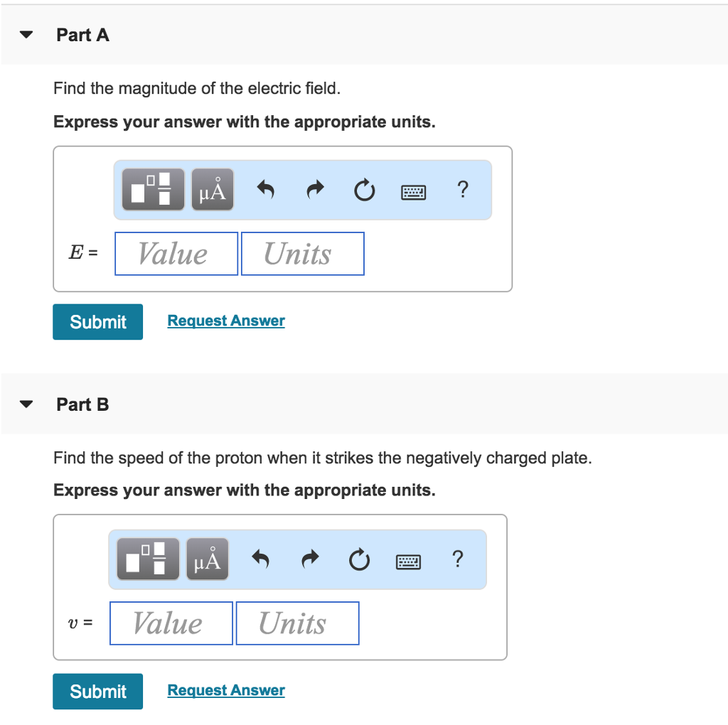728x725 pixels.
Task: Show keyboard shortcuts for Part A
Action: click(x=413, y=191)
